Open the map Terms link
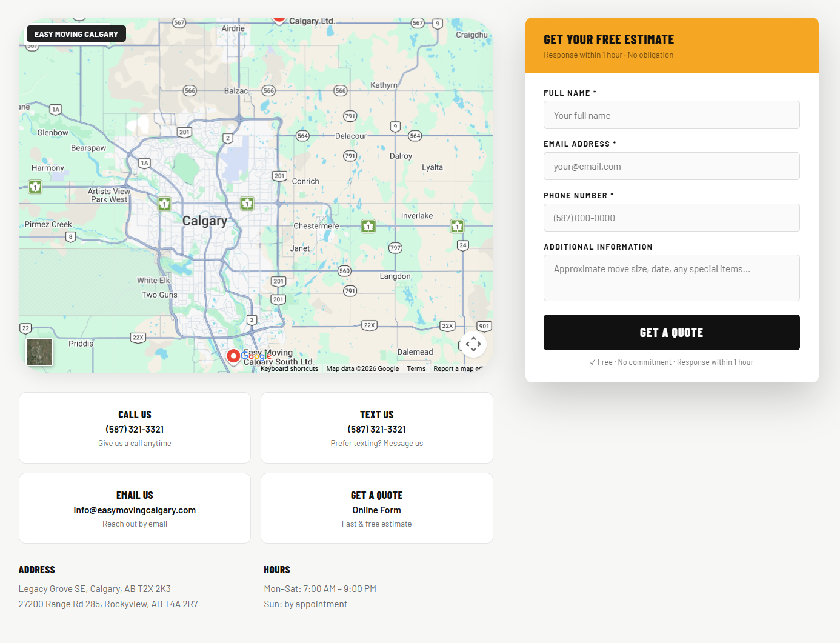 point(416,368)
